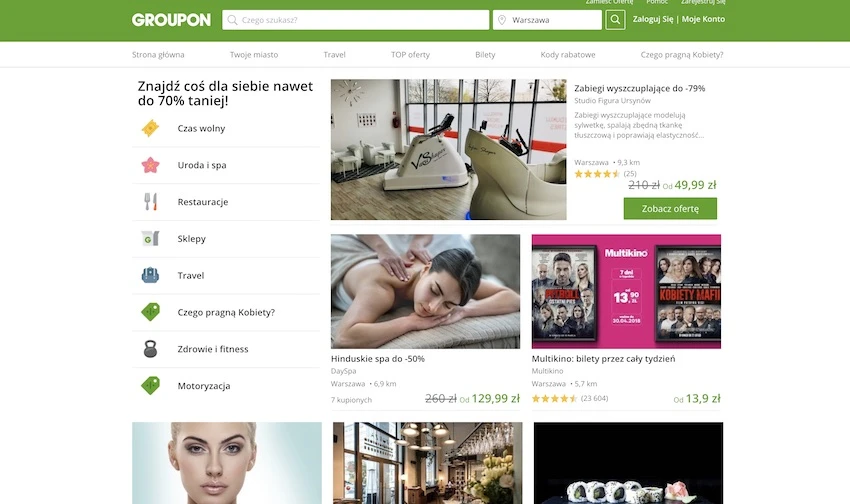Select the pink flower Uroda i spa icon

click(x=150, y=165)
